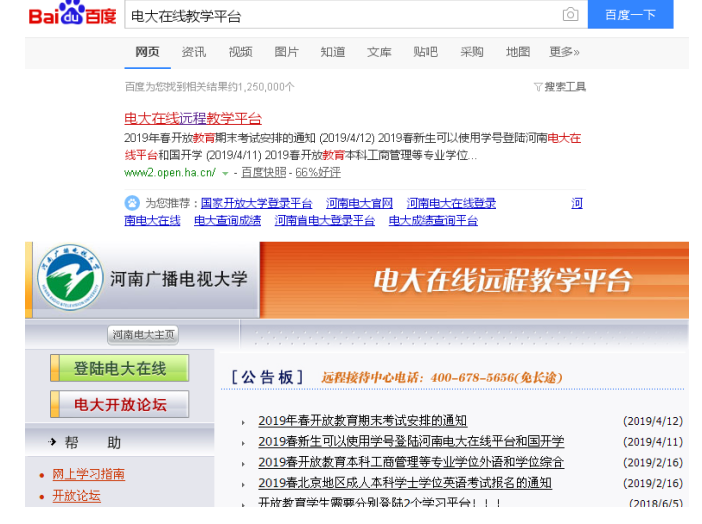Click the Baidu paw recommendation icon

[x=132, y=203]
